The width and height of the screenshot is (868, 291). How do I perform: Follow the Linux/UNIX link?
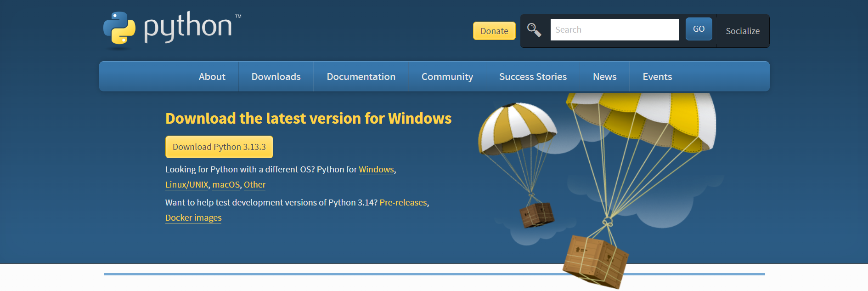click(x=187, y=185)
